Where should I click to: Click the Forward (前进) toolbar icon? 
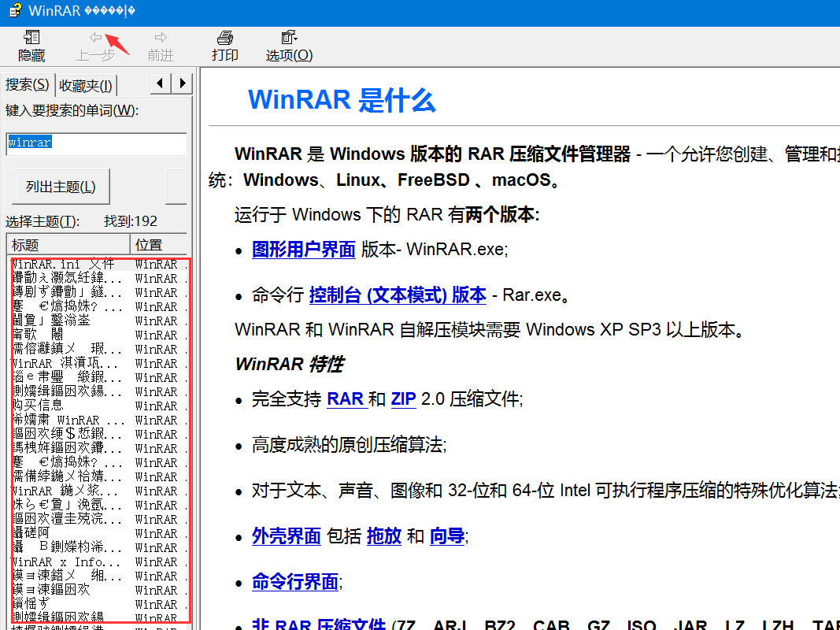tap(161, 46)
